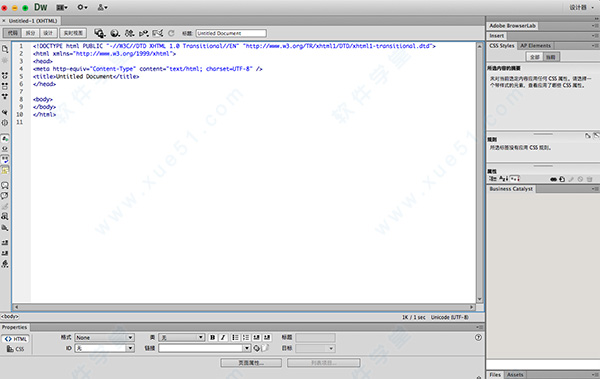Open the Site management menu icon

point(102,7)
